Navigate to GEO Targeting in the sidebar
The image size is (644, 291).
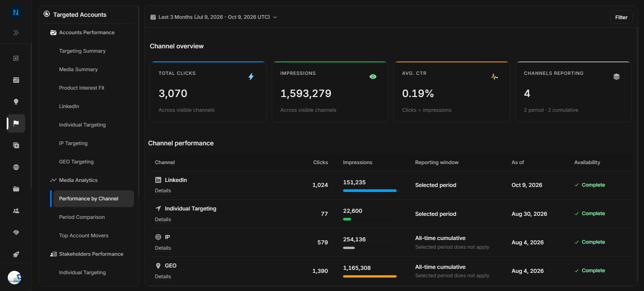(x=76, y=162)
